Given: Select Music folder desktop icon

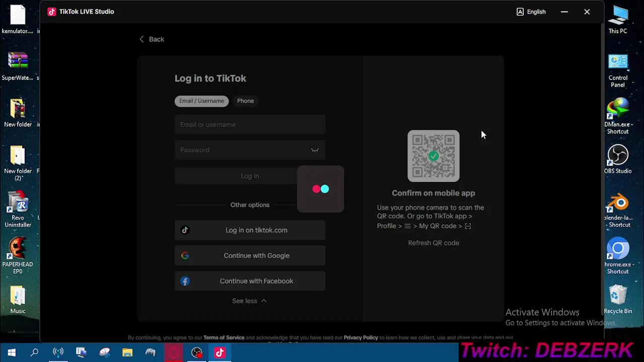Looking at the screenshot, I should pyautogui.click(x=18, y=300).
